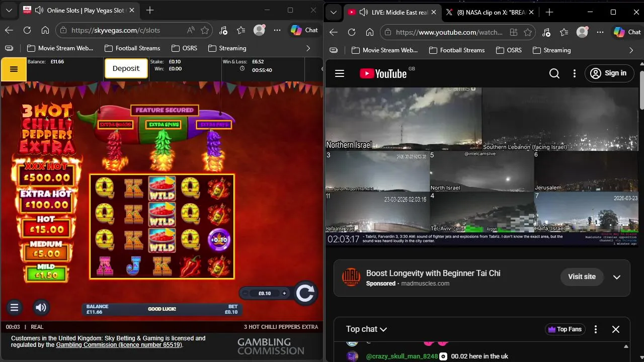The image size is (644, 362).
Task: Open profile avatar in Sky Vegas window
Action: [259, 30]
